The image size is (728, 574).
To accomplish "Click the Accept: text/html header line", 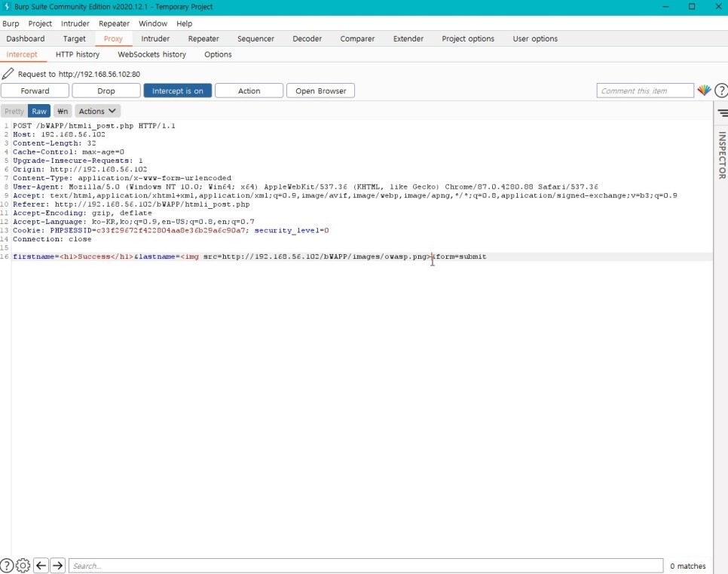I will (344, 195).
